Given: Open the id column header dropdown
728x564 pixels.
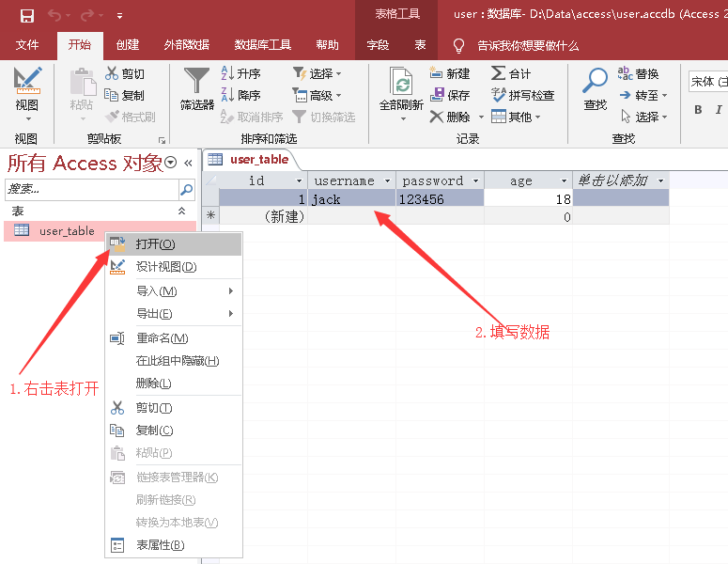Looking at the screenshot, I should (x=299, y=180).
